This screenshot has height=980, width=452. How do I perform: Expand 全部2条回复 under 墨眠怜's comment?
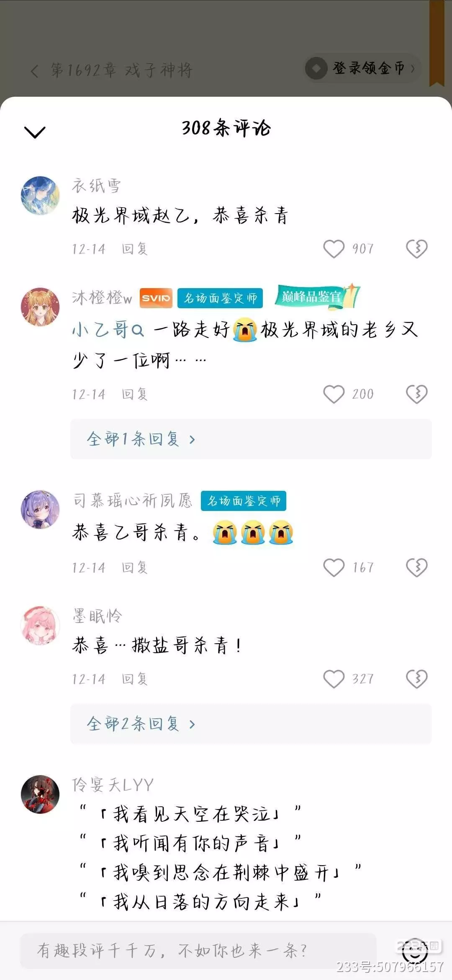pyautogui.click(x=251, y=724)
